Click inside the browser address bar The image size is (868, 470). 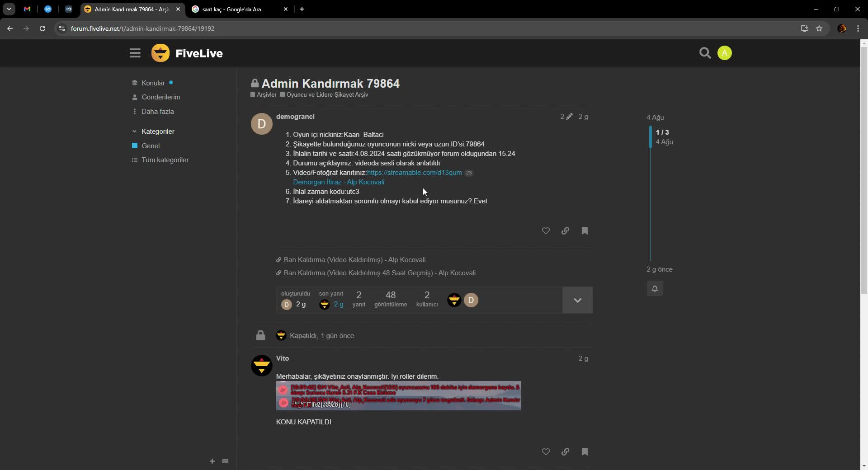[x=271, y=28]
